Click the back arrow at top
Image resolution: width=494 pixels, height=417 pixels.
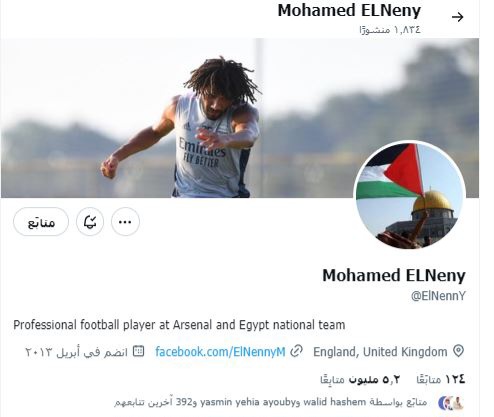[457, 17]
